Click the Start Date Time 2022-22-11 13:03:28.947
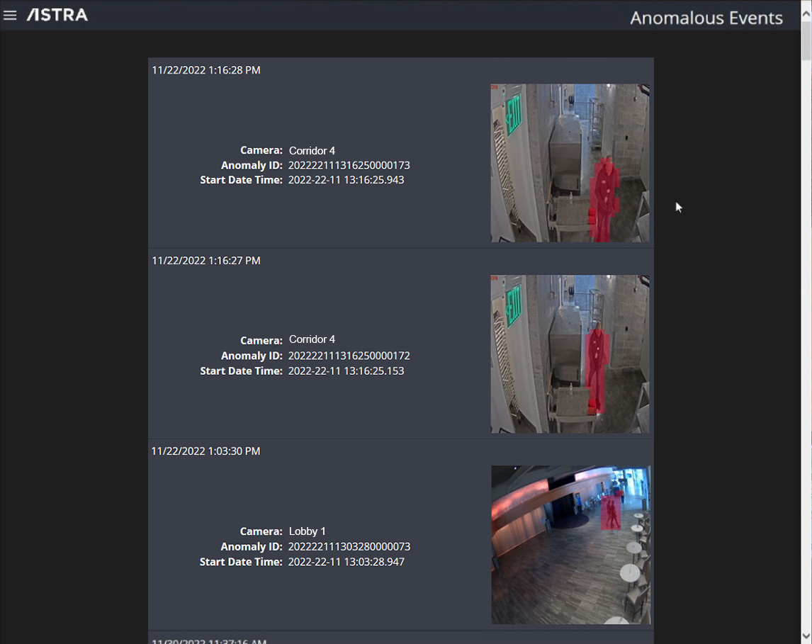This screenshot has height=644, width=812. (346, 562)
